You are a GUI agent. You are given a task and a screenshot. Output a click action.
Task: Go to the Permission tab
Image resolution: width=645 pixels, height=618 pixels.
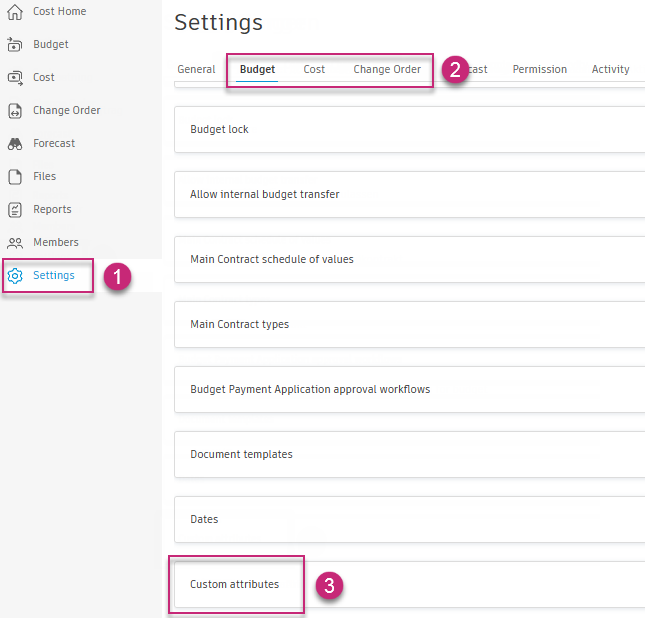pyautogui.click(x=539, y=70)
